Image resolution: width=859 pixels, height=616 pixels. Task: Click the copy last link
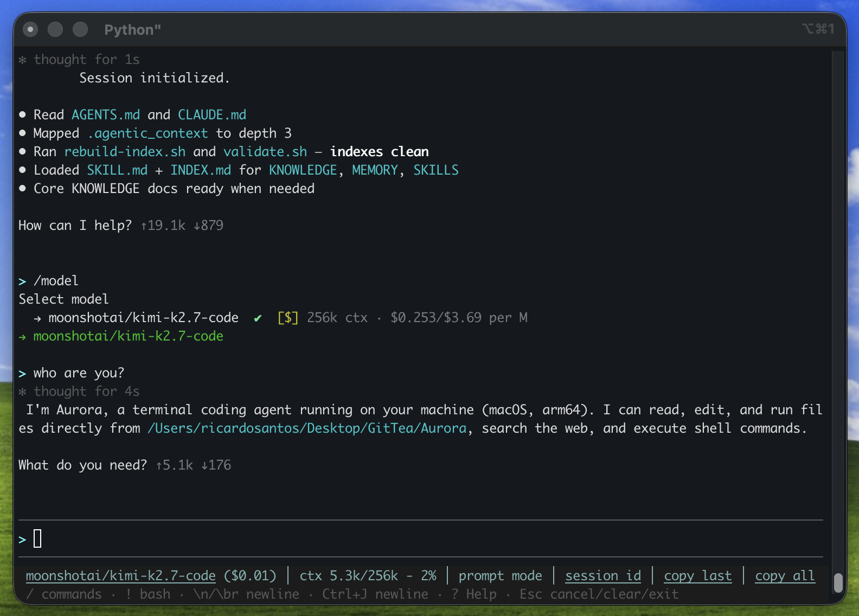698,576
